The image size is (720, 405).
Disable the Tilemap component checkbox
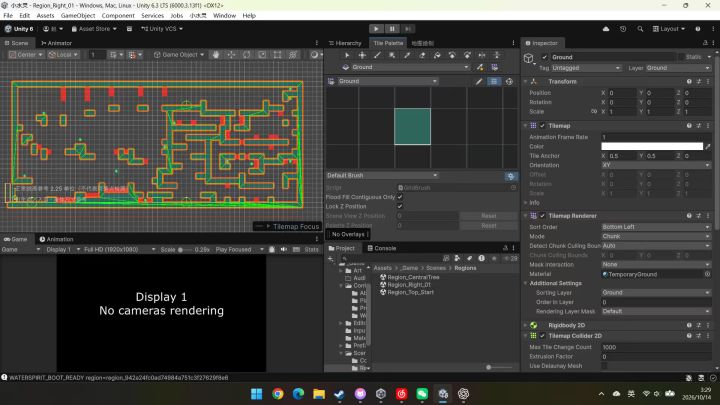(x=542, y=125)
